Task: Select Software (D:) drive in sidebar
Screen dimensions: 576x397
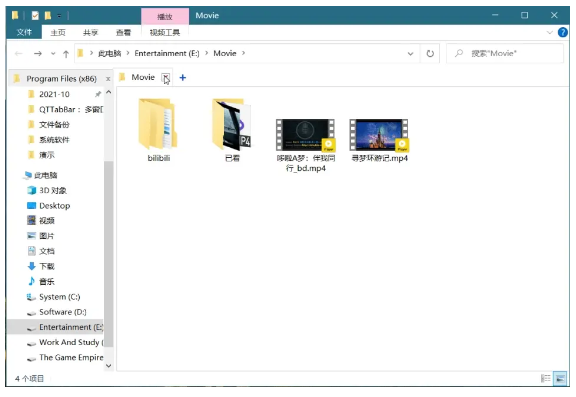Action: click(x=62, y=312)
